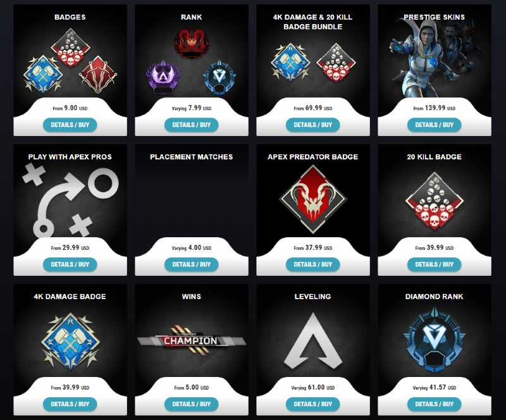Click the Apex logo in Leveling card
The width and height of the screenshot is (506, 420).
click(x=312, y=340)
